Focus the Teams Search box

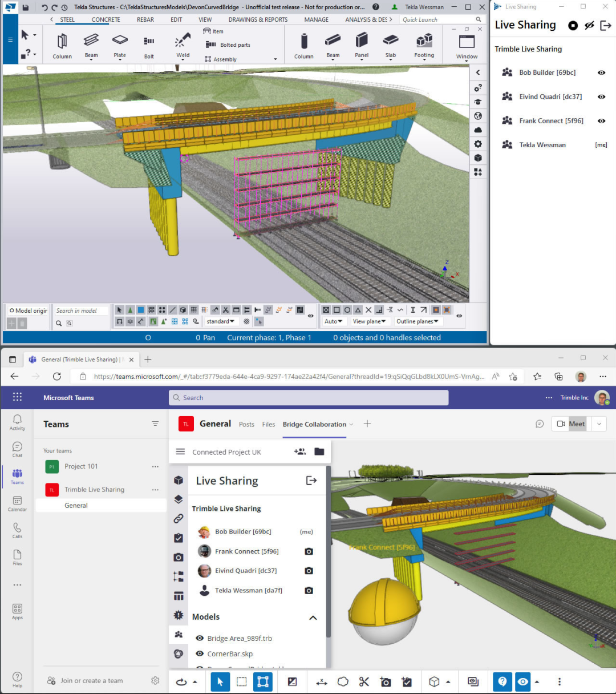pos(309,398)
